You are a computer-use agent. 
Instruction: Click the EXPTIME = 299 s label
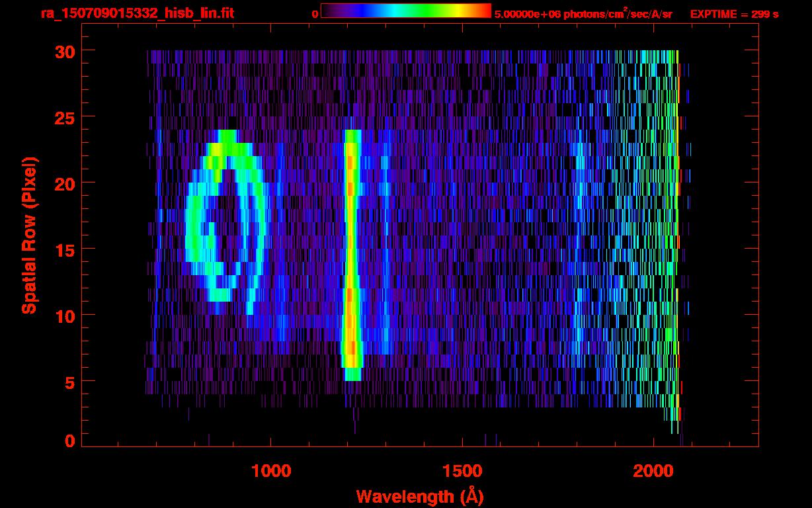click(x=734, y=14)
